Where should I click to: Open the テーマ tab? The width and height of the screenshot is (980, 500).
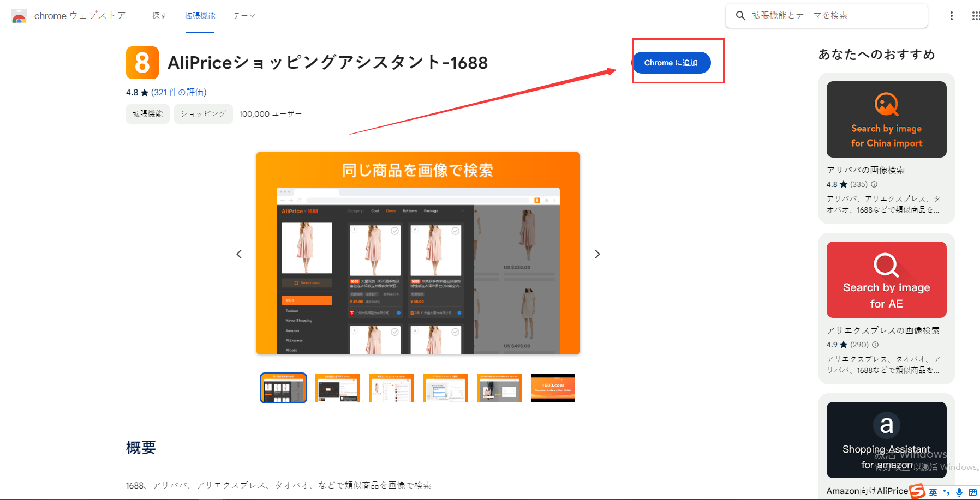pos(244,16)
